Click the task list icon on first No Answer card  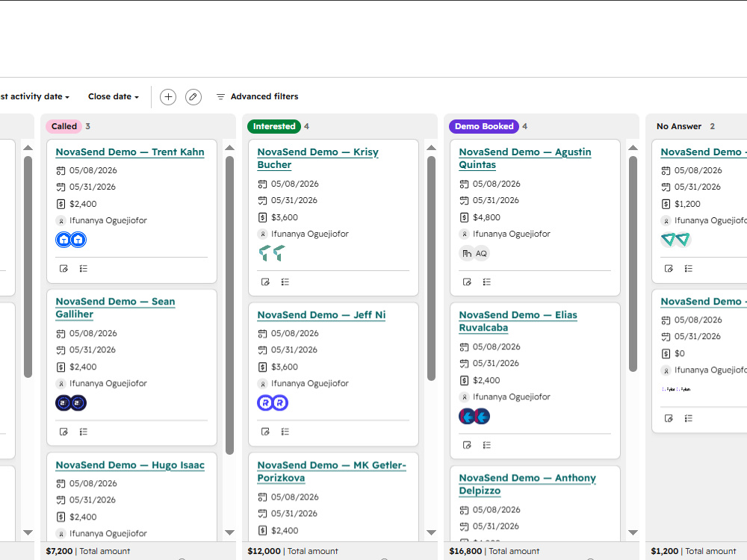click(x=689, y=269)
